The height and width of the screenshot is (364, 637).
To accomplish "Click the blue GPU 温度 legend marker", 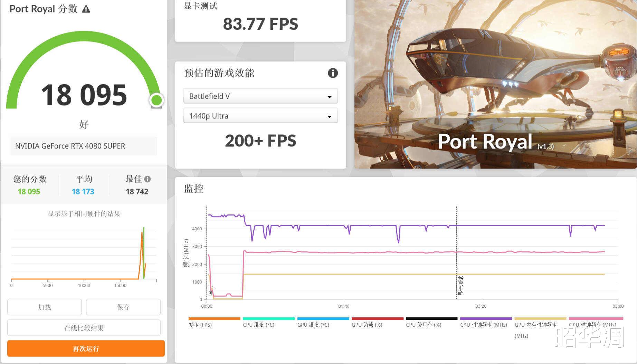I will (323, 318).
